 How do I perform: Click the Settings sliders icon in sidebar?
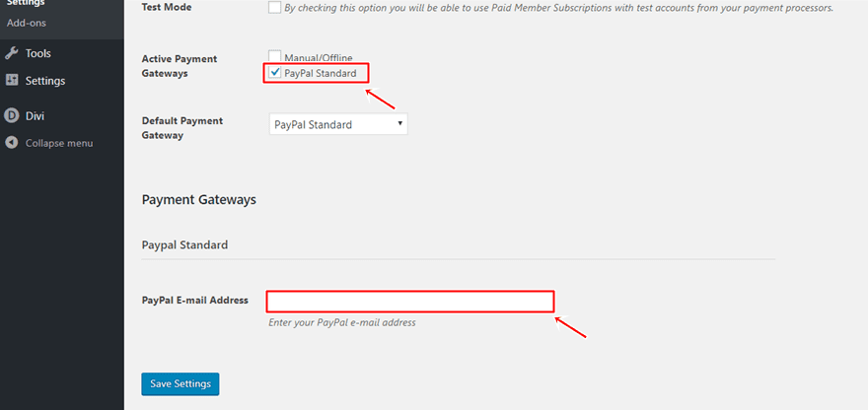coord(11,80)
